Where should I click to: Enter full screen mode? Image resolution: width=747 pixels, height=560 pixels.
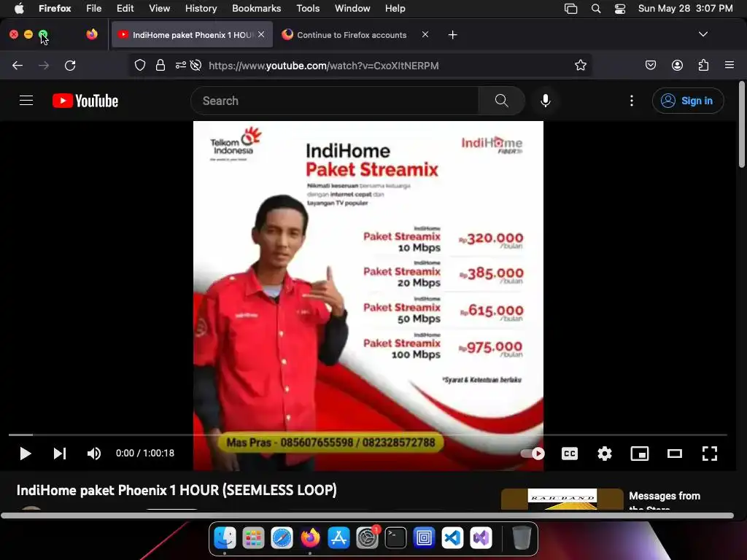click(709, 454)
